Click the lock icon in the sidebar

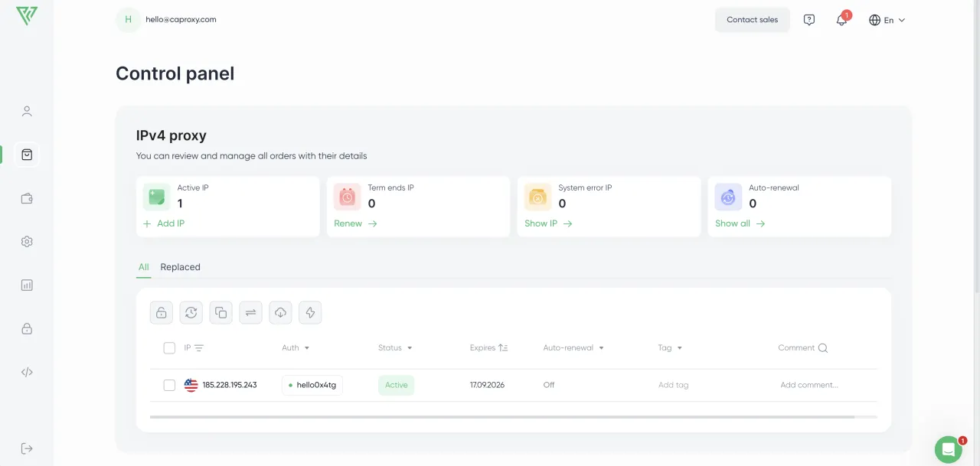click(x=27, y=329)
